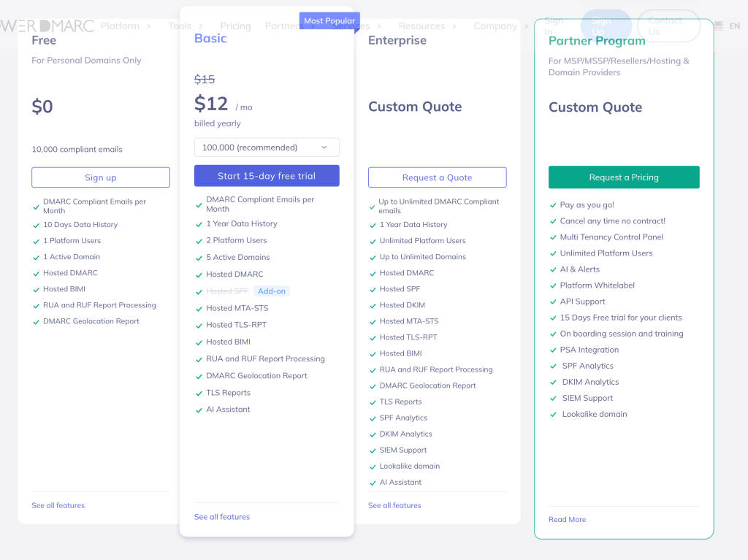Viewport: 748px width, 560px height.
Task: Click the checkmark beside TLS Reports in Basic plan
Action: click(x=199, y=393)
